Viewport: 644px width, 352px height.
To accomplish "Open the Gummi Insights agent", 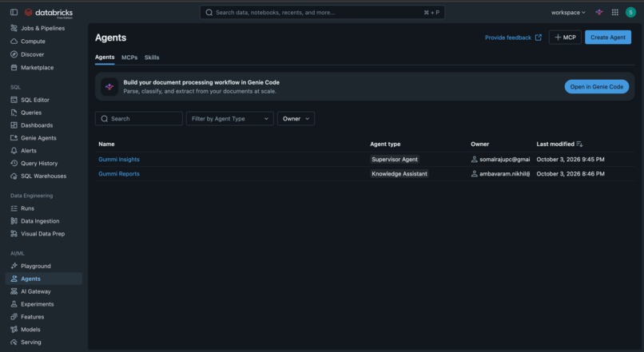I will coord(119,159).
